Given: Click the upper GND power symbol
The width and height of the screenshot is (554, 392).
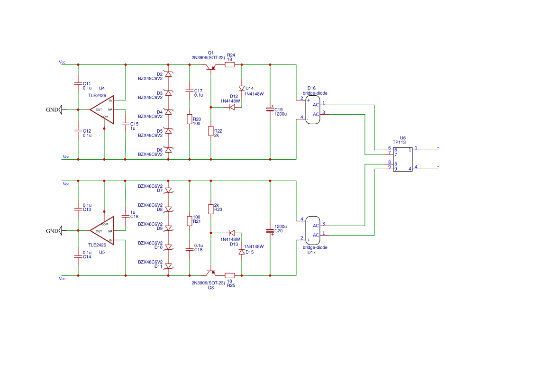Looking at the screenshot, I should coord(60,109).
